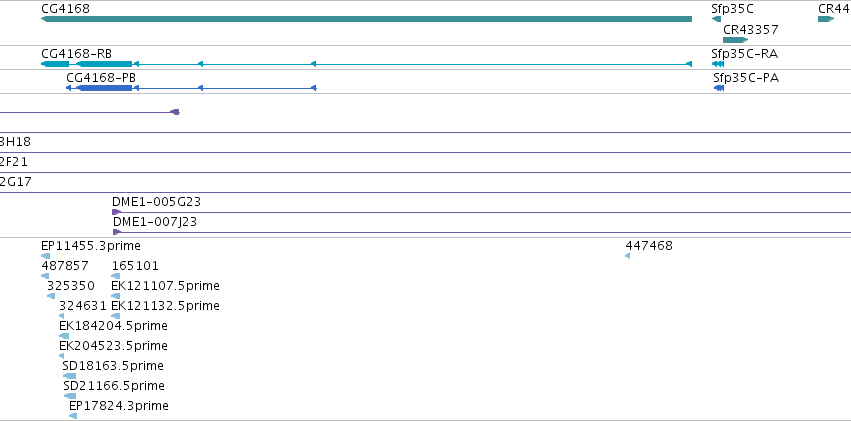The height and width of the screenshot is (421, 851).
Task: Select the EK121132.5prime label
Action: (x=166, y=306)
